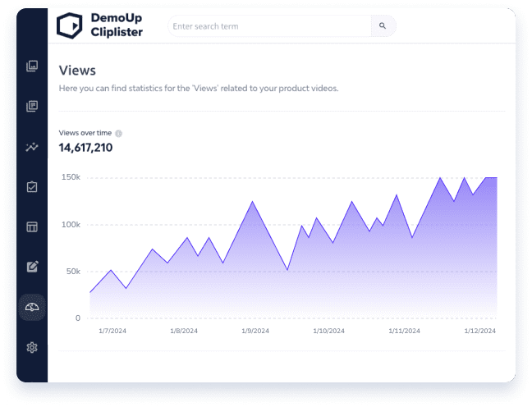532x407 pixels.
Task: Open settings gear in sidebar
Action: pos(32,347)
